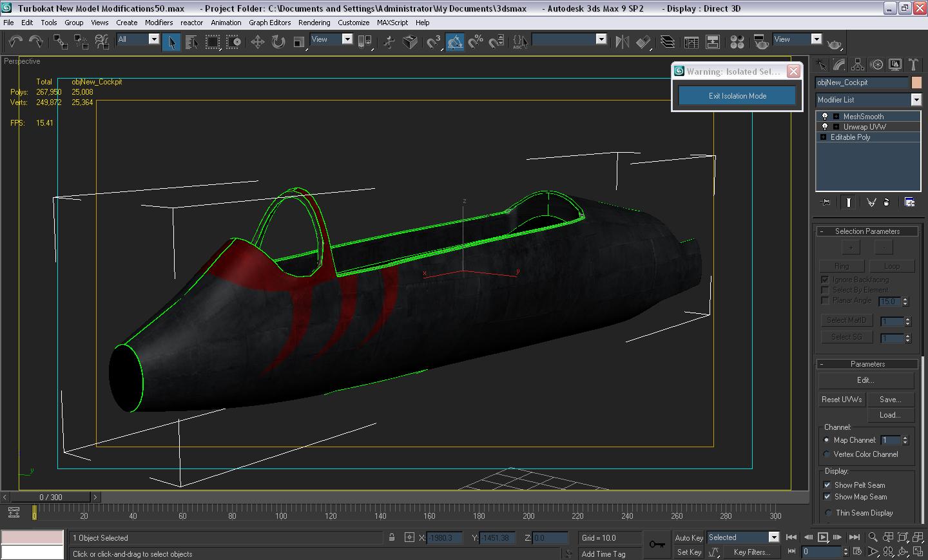Click the Undo icon
The width and height of the screenshot is (928, 560).
point(14,41)
